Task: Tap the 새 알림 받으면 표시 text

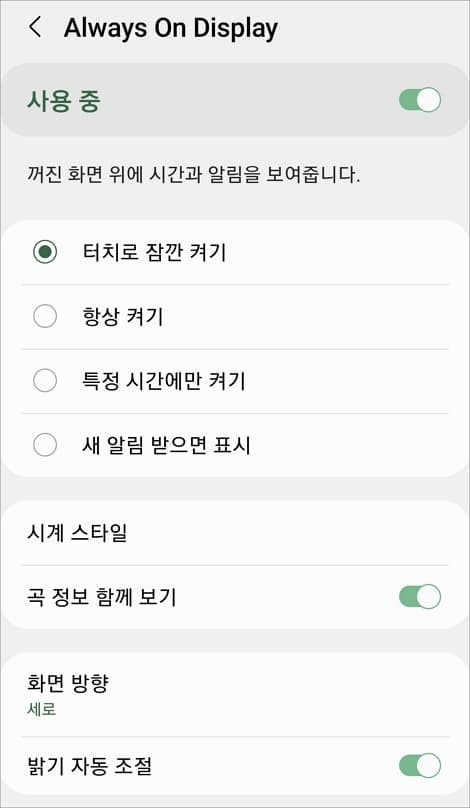Action: click(x=166, y=445)
